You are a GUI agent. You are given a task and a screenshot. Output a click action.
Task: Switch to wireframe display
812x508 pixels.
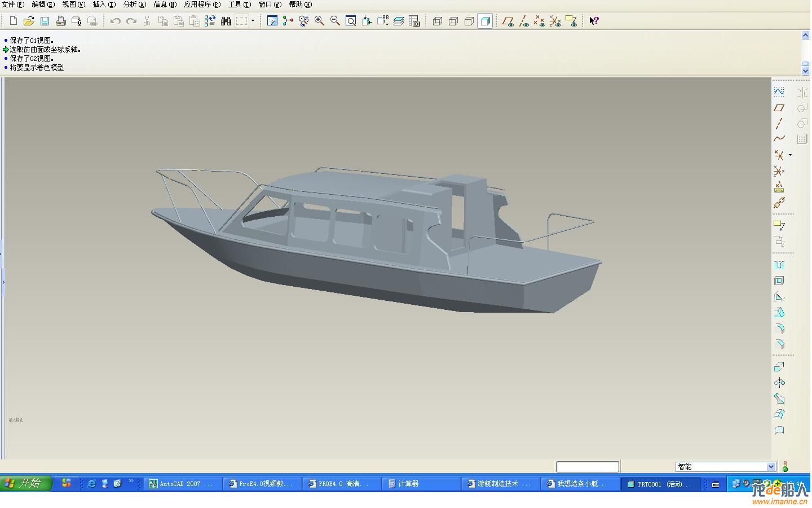[x=437, y=21]
